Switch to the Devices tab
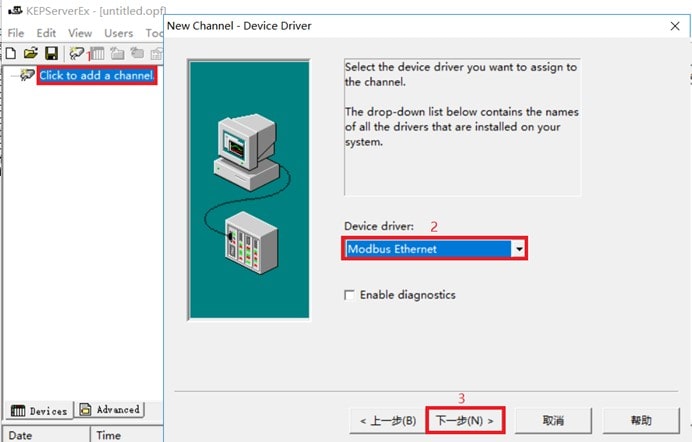This screenshot has height=442, width=692. click(39, 410)
